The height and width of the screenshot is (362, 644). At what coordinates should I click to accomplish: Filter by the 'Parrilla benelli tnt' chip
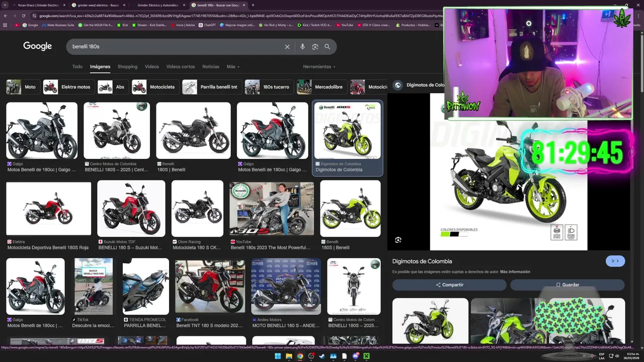[x=211, y=87]
